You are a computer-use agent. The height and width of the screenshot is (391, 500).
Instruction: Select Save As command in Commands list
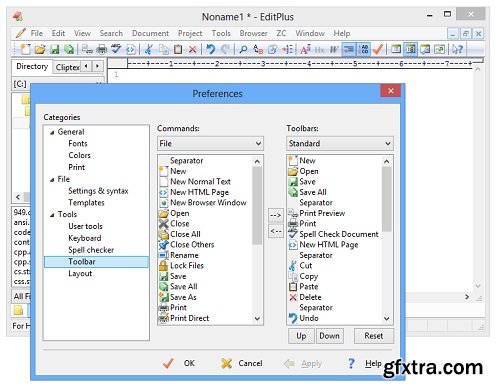coord(183,297)
